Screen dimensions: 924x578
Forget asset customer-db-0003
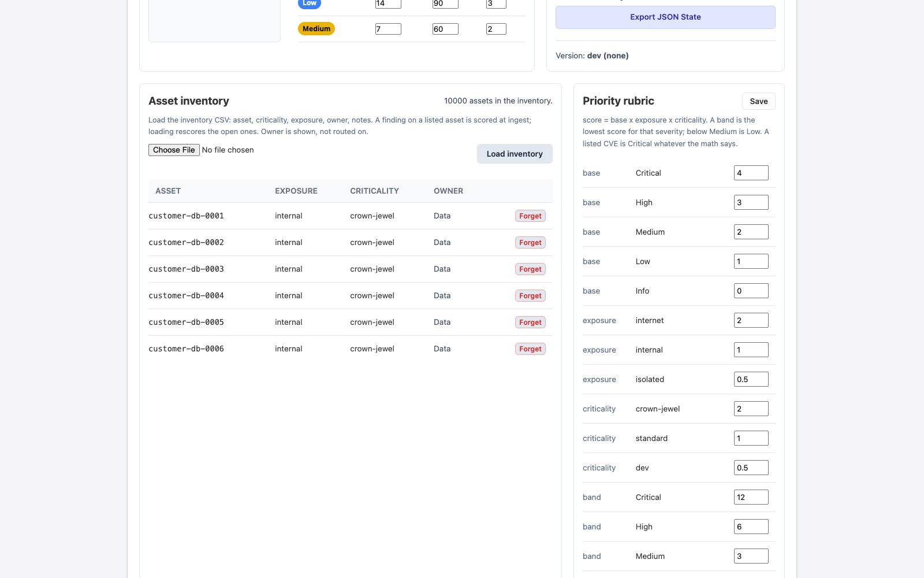530,269
